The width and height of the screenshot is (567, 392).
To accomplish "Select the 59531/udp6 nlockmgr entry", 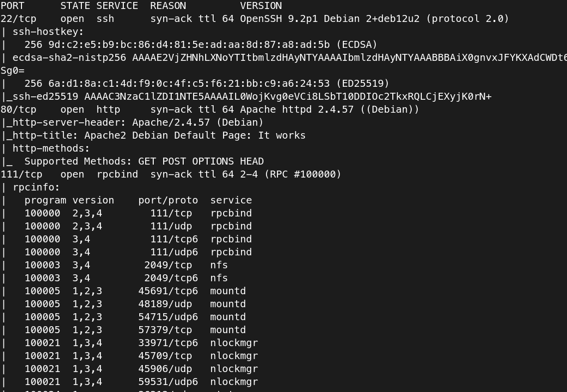I will pos(141,382).
